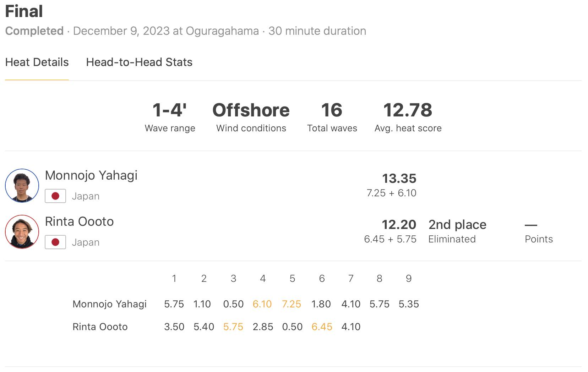Image resolution: width=588 pixels, height=372 pixels.
Task: Click the 12.78 average heat score stat
Action: click(x=408, y=110)
